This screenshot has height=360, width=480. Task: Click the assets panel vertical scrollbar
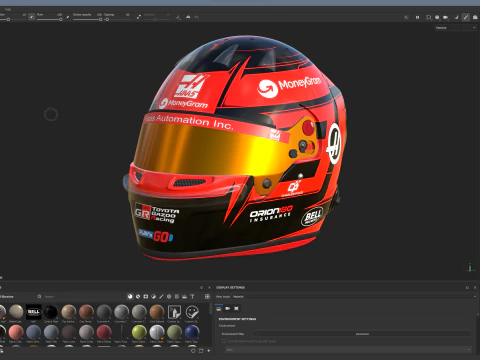210,308
